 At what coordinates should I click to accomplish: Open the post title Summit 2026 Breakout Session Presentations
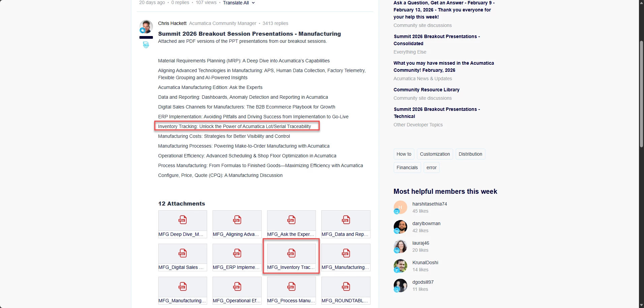click(x=249, y=34)
